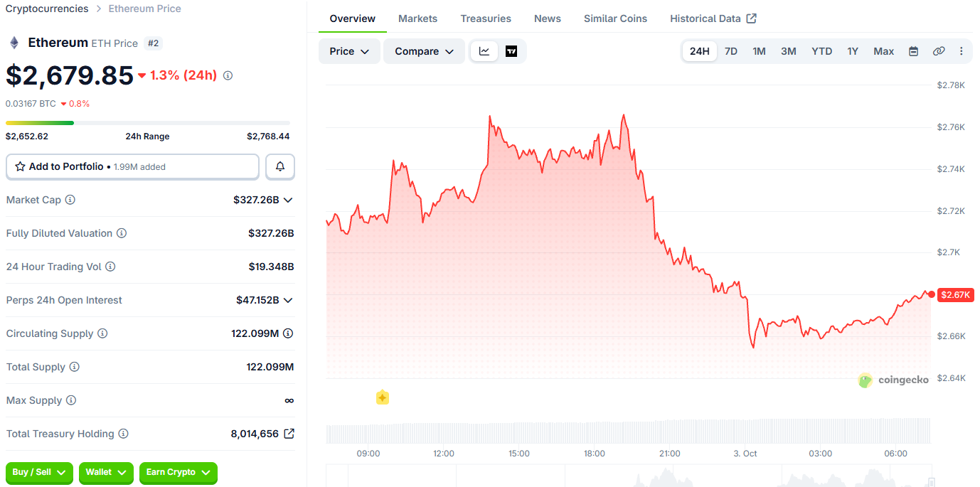
Task: Switch to TradingView chart mode
Action: (511, 51)
